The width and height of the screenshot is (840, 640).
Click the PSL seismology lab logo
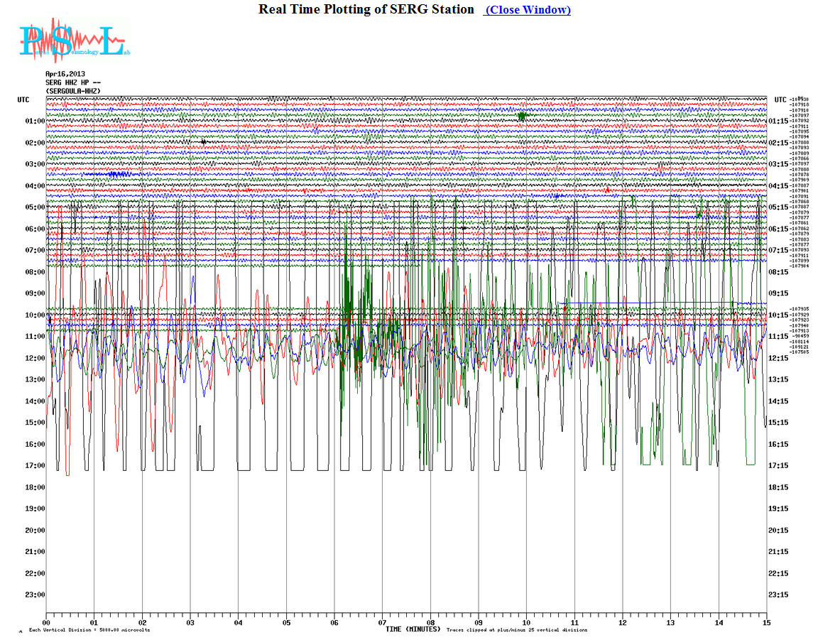pos(73,40)
